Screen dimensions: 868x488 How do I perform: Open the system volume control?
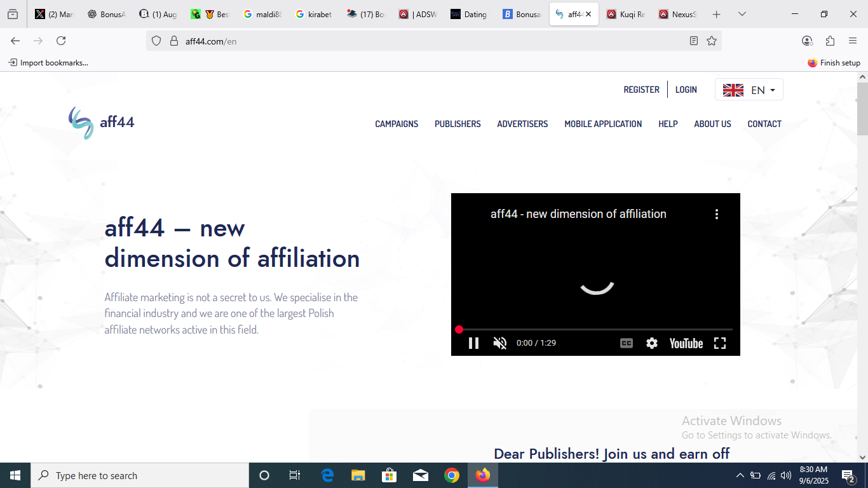(786, 475)
